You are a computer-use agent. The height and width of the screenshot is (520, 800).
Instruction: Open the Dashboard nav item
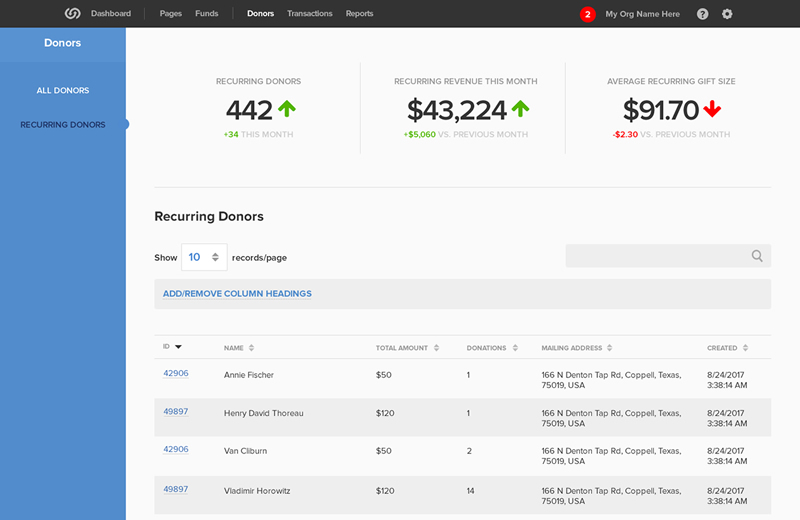pyautogui.click(x=110, y=14)
